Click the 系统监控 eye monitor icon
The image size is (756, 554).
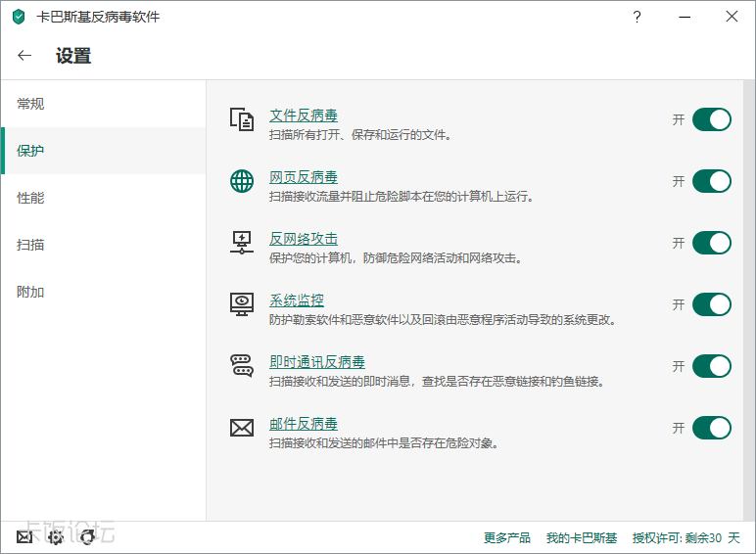point(241,304)
